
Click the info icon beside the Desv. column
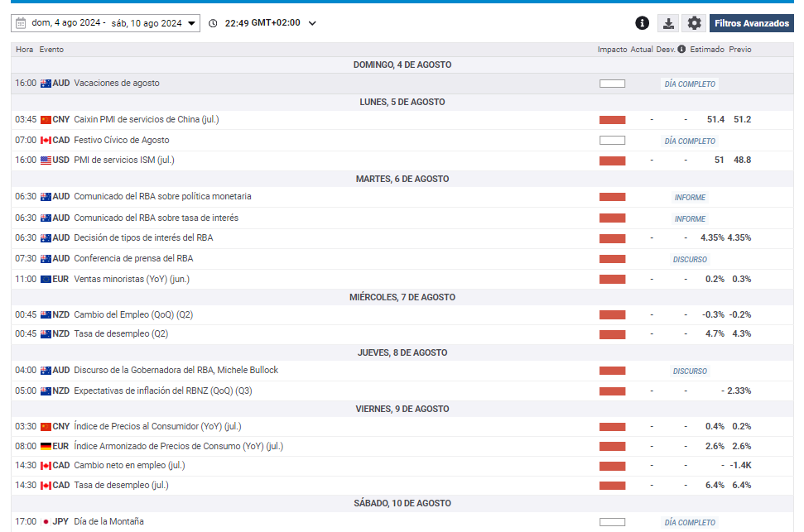coord(681,50)
